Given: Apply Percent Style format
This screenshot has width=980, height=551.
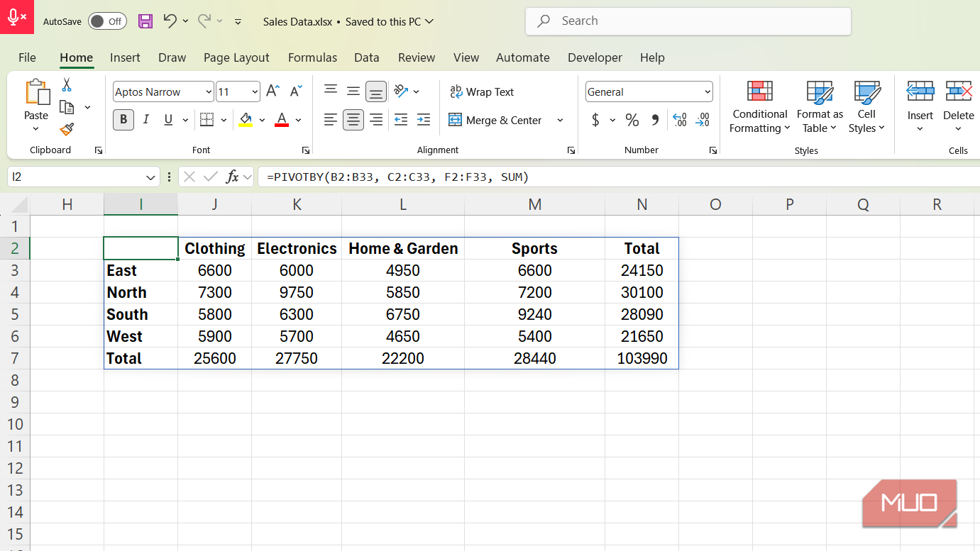Looking at the screenshot, I should coord(632,120).
